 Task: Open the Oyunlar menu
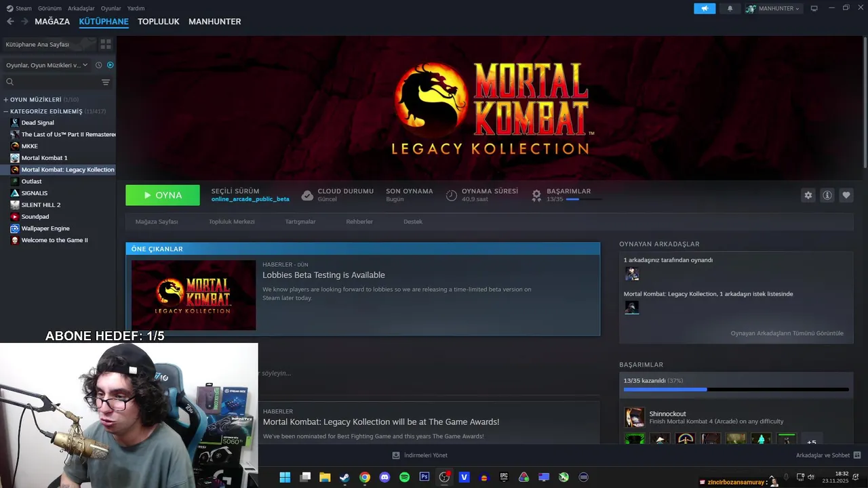tap(111, 8)
